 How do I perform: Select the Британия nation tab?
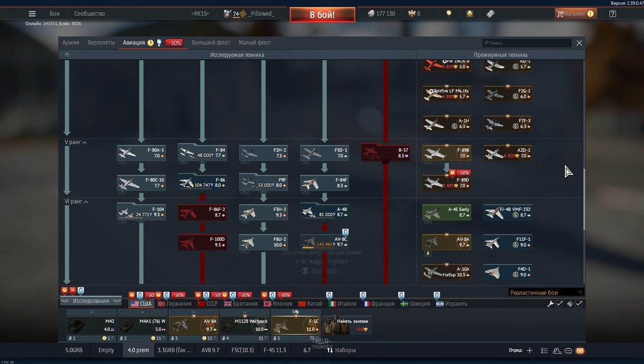tap(241, 304)
